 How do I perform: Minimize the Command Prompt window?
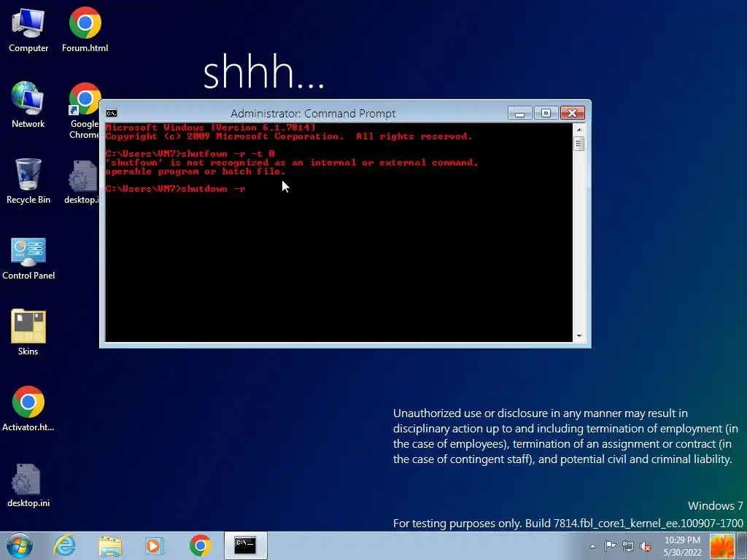(x=519, y=113)
